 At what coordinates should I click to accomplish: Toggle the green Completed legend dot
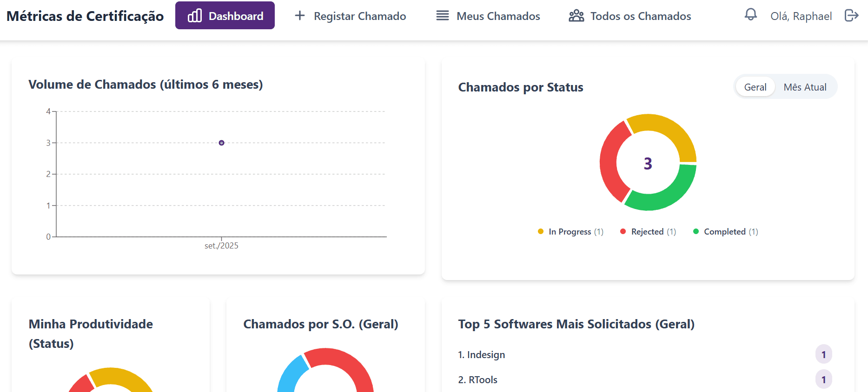[x=696, y=231]
